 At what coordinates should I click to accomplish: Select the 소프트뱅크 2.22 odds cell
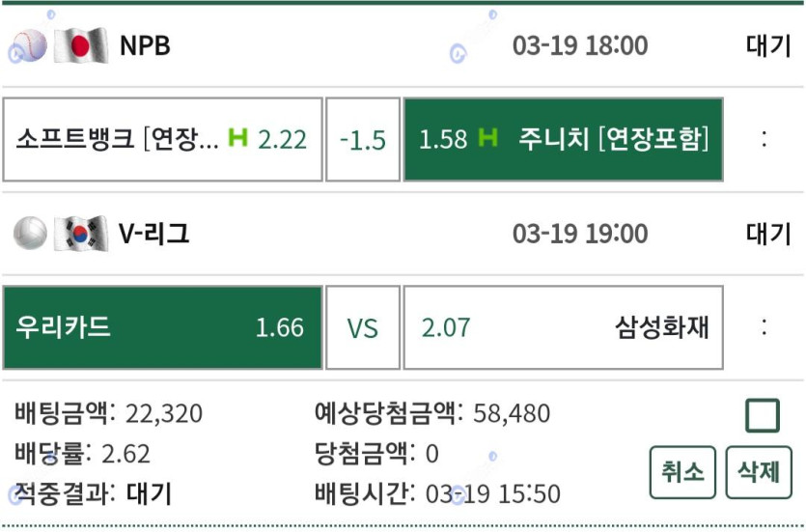tap(162, 139)
